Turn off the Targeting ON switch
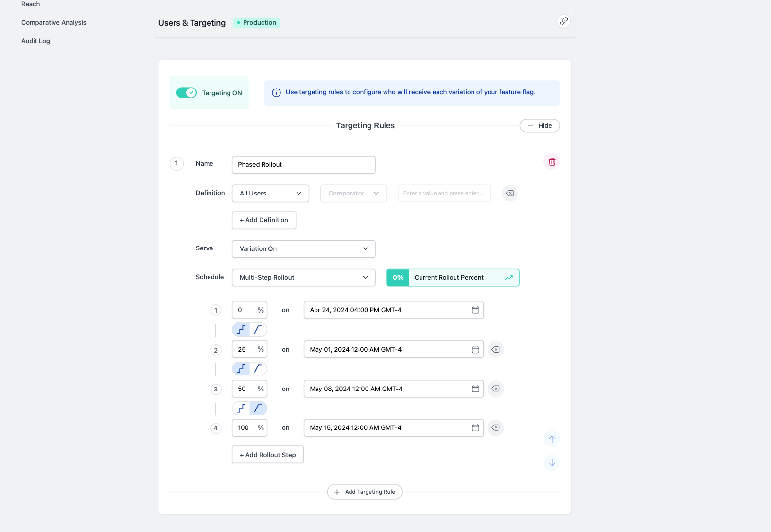 187,93
